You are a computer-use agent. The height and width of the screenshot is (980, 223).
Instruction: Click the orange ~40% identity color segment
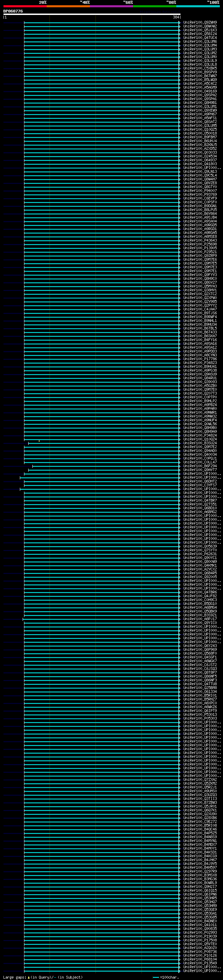(68, 7)
